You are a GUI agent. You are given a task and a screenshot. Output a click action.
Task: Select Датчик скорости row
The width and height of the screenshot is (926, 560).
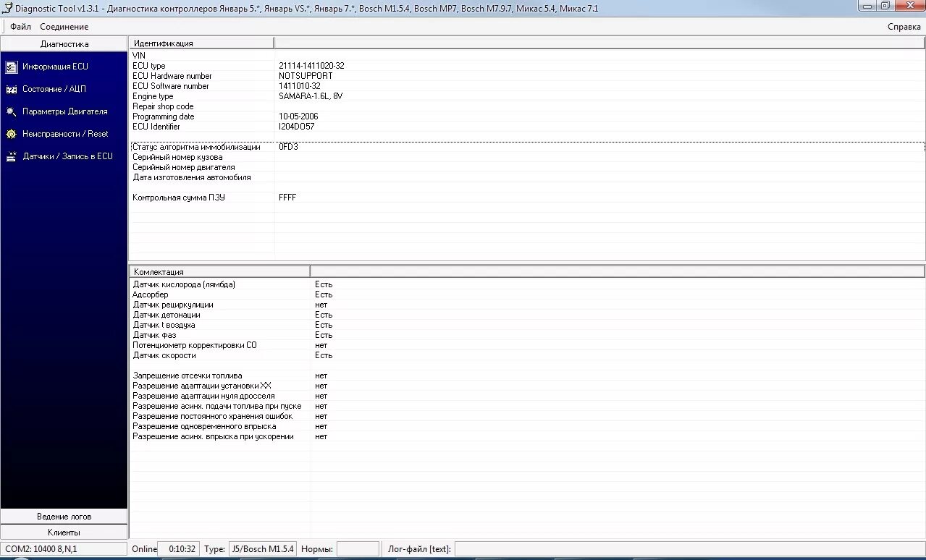[527, 355]
